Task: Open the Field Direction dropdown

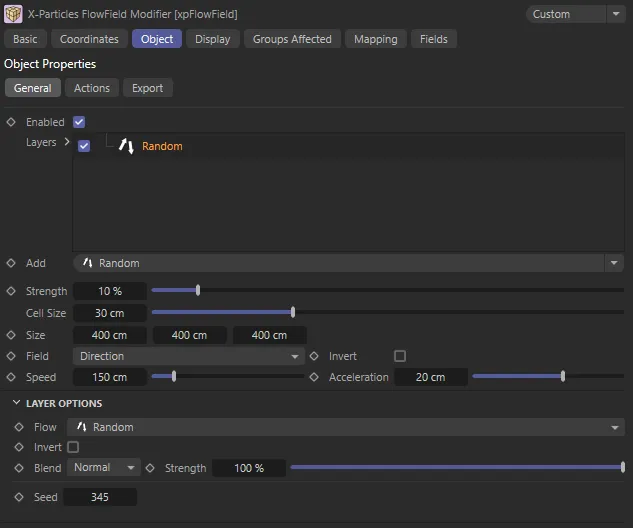Action: (x=189, y=356)
